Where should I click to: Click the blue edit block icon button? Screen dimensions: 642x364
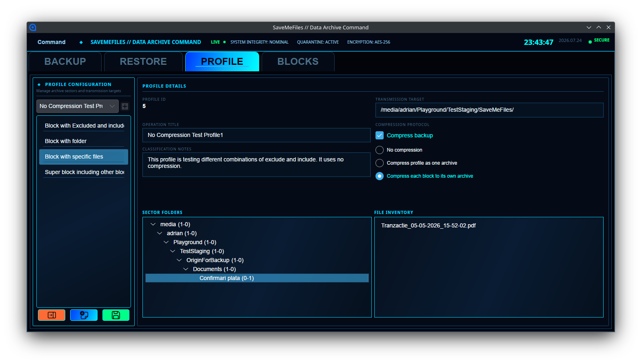pos(84,315)
